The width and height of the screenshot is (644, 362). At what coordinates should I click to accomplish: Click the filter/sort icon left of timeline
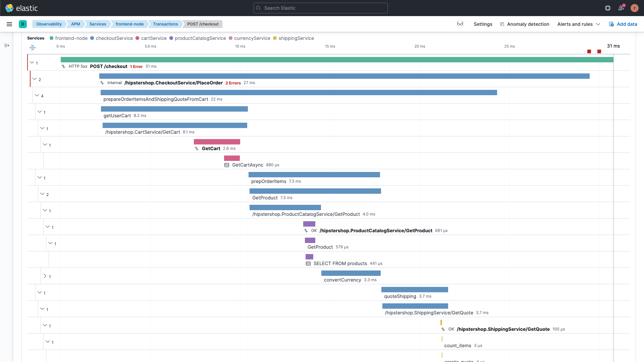33,47
